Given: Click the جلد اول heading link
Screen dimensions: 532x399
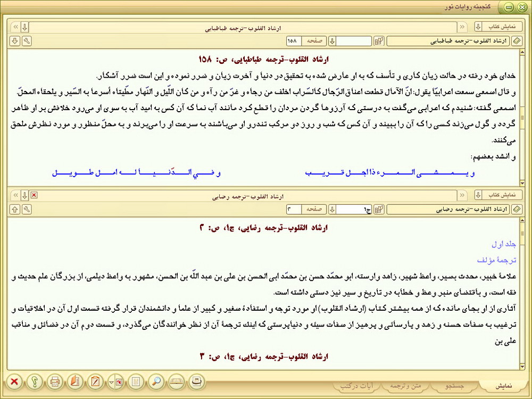Looking at the screenshot, I should tap(503, 244).
